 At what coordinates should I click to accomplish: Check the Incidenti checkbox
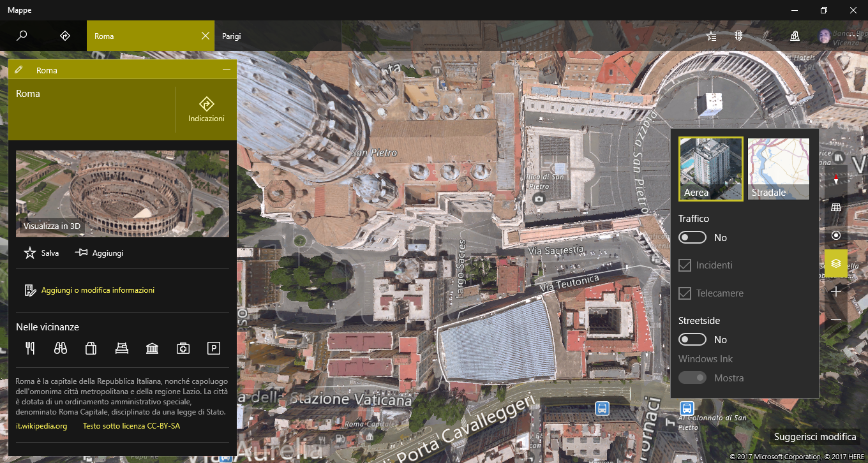point(685,265)
